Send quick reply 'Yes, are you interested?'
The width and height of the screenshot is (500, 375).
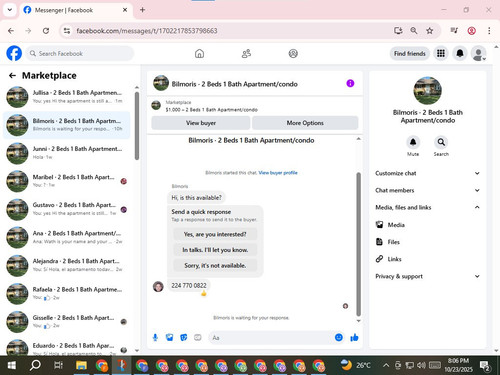tap(215, 234)
